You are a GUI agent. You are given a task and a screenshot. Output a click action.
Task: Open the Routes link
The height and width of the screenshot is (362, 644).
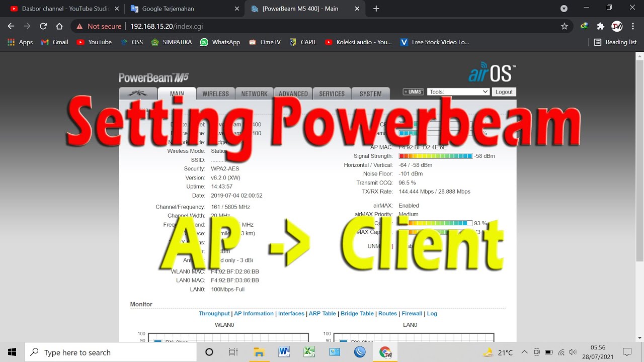point(388,313)
